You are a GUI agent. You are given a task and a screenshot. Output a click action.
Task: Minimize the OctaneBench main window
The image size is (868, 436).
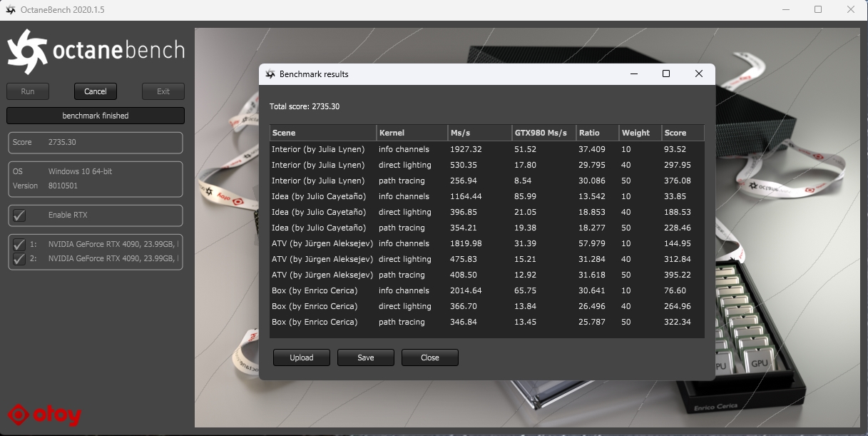(x=786, y=10)
